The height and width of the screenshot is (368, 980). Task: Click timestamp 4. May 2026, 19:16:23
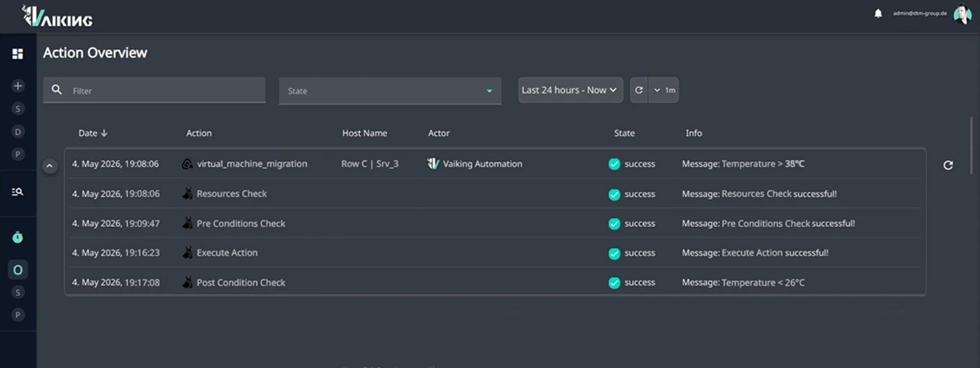[x=116, y=253]
